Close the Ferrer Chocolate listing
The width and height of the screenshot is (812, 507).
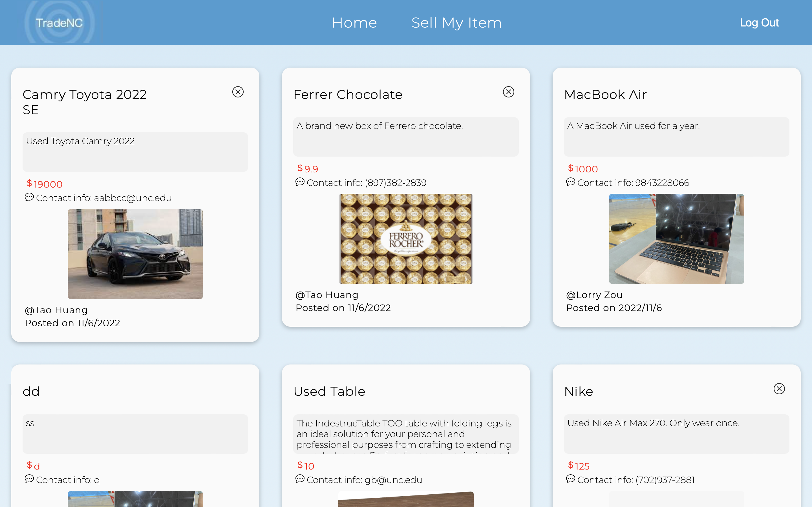(509, 92)
